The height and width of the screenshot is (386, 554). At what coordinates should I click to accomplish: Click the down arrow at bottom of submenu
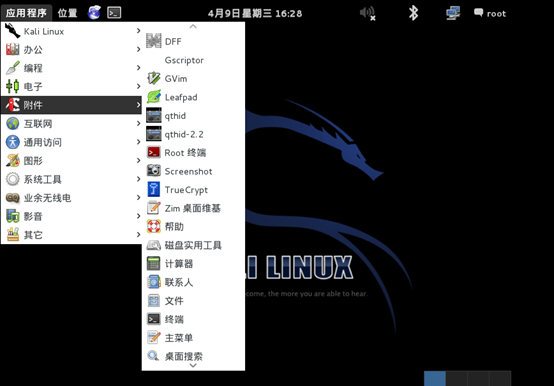point(193,366)
